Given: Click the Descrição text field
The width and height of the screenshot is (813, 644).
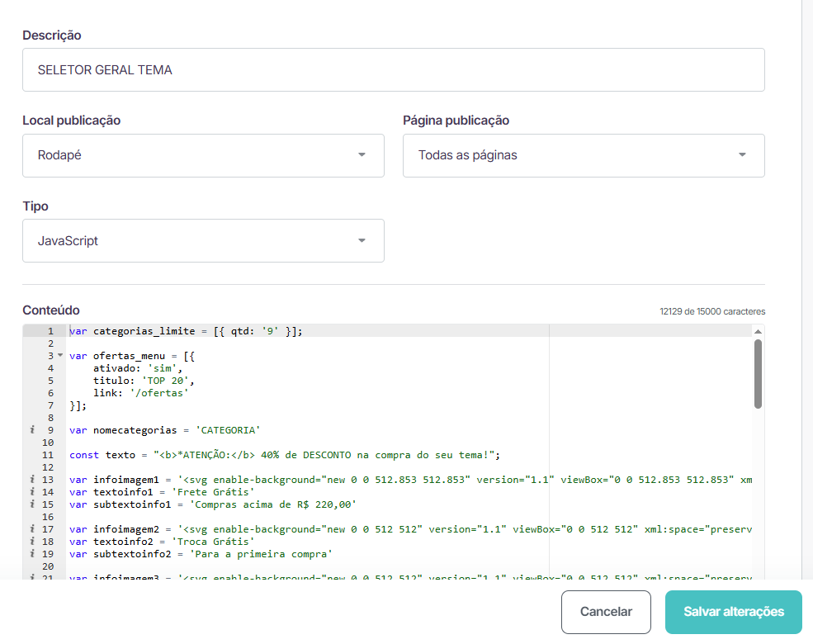Looking at the screenshot, I should point(393,70).
